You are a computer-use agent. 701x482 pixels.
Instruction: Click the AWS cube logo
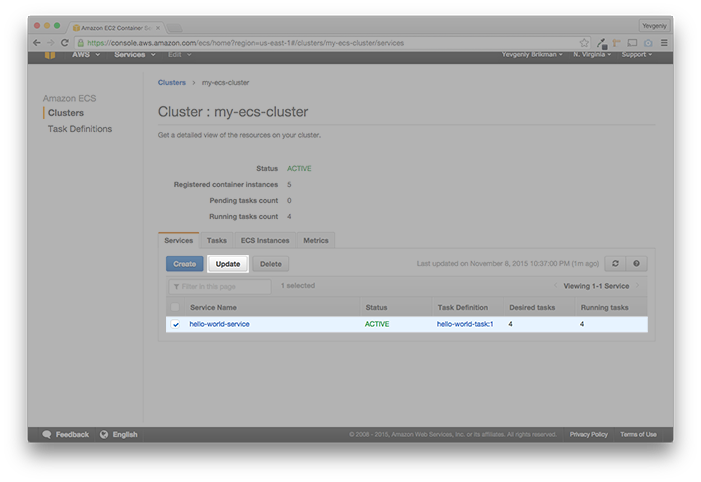tap(50, 55)
